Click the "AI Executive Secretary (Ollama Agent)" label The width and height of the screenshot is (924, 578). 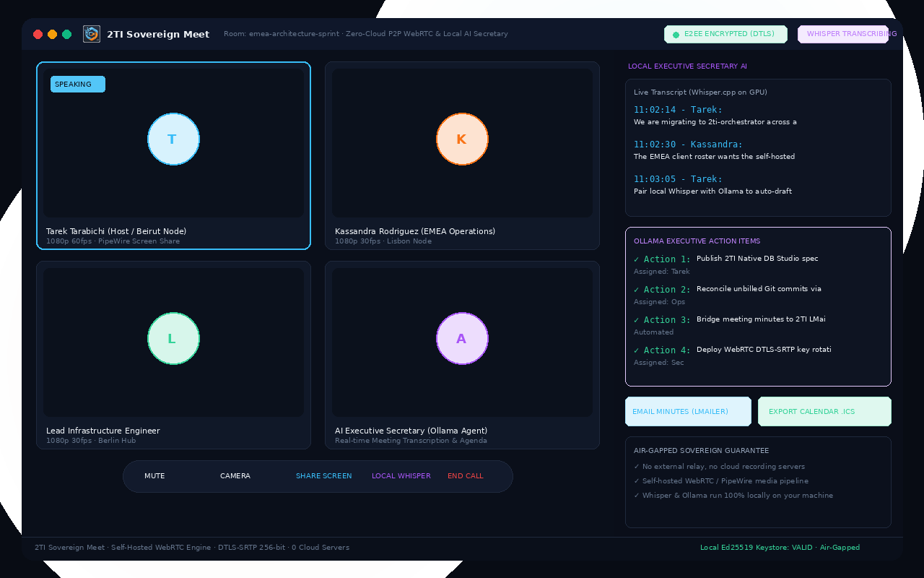[411, 431]
